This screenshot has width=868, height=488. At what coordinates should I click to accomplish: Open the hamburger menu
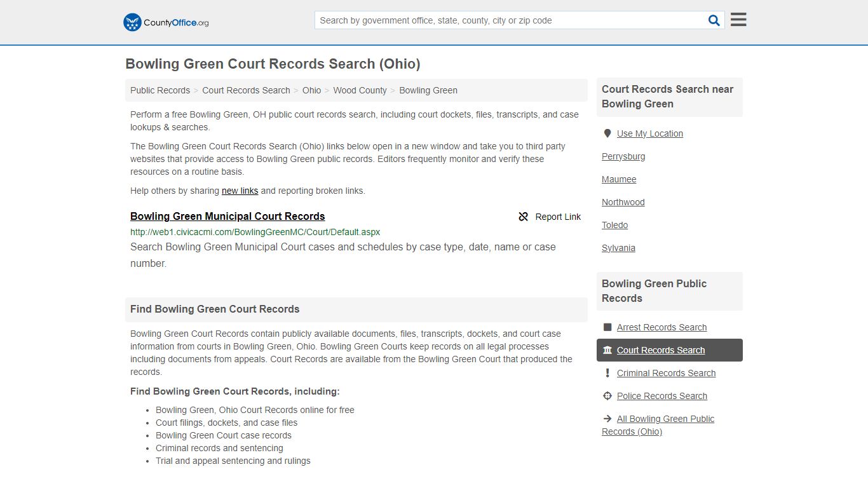(x=738, y=20)
